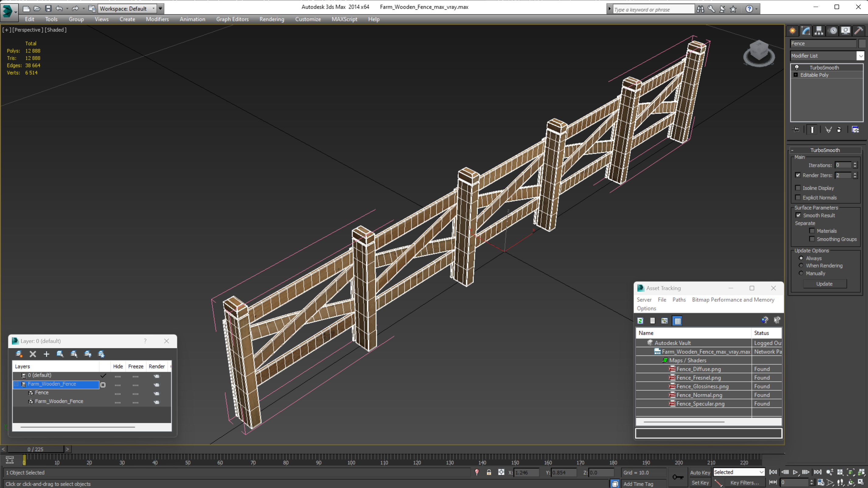
Task: Open the Rendering menu
Action: click(x=272, y=19)
